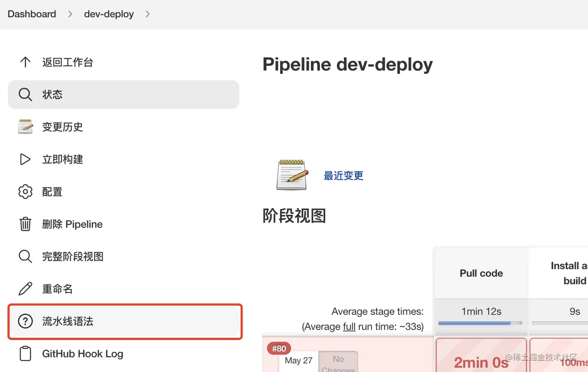Click the pencil icon for 重命名
This screenshot has width=588, height=372.
click(x=25, y=289)
